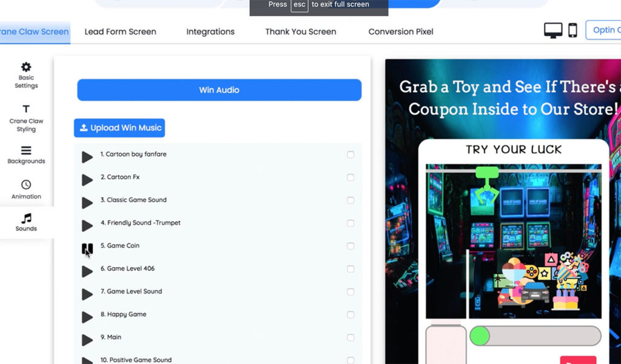Open the Backgrounds section
The height and width of the screenshot is (364, 621).
click(x=26, y=155)
